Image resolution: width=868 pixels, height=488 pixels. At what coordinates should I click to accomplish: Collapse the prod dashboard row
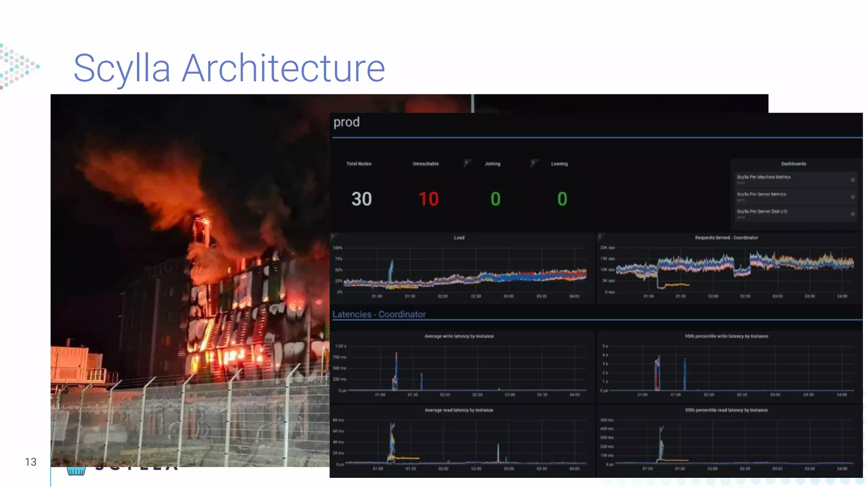pos(346,122)
